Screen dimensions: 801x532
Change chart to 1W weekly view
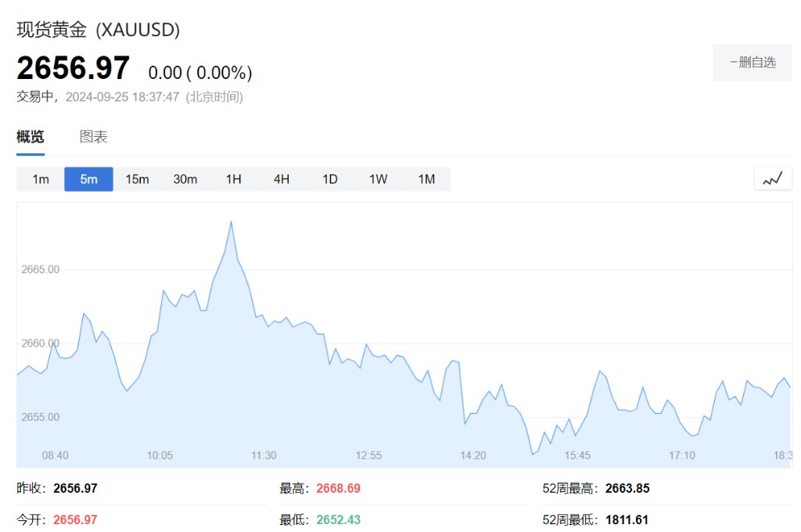378,179
